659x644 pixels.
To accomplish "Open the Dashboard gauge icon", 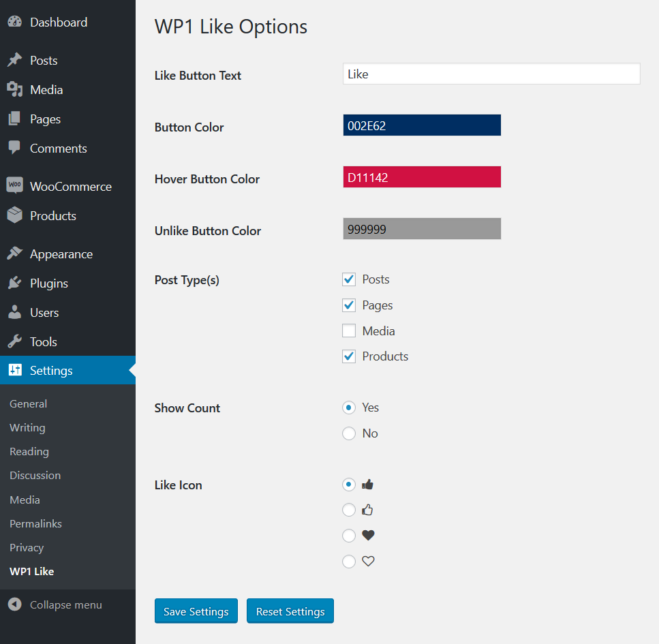I will point(15,22).
